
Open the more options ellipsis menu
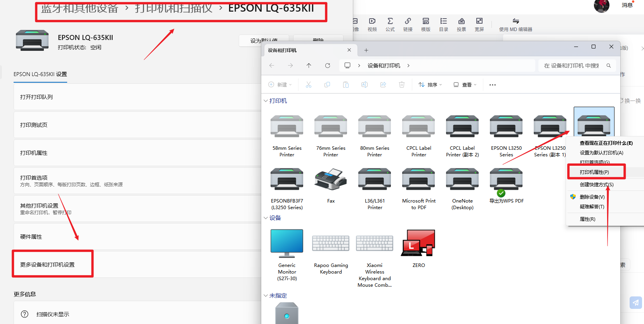493,85
